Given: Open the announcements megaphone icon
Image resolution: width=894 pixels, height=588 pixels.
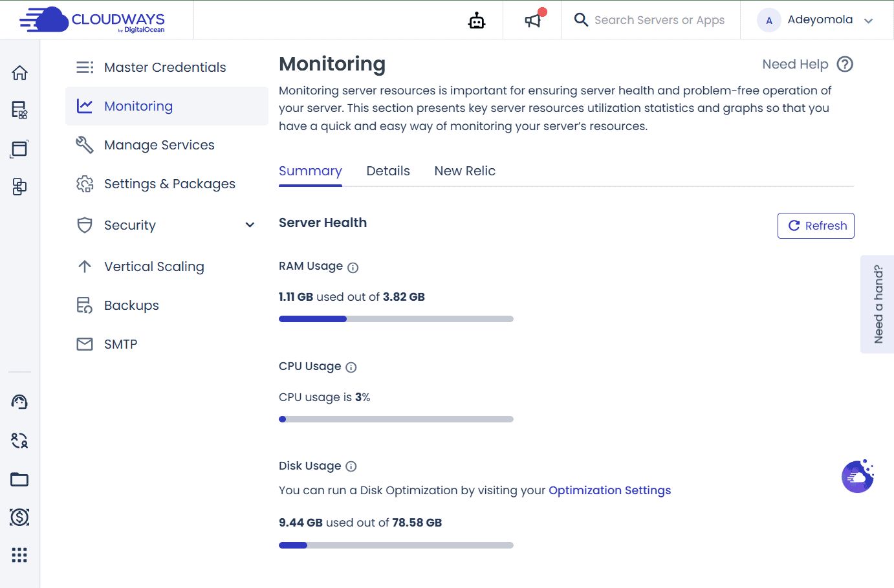Looking at the screenshot, I should (x=532, y=21).
